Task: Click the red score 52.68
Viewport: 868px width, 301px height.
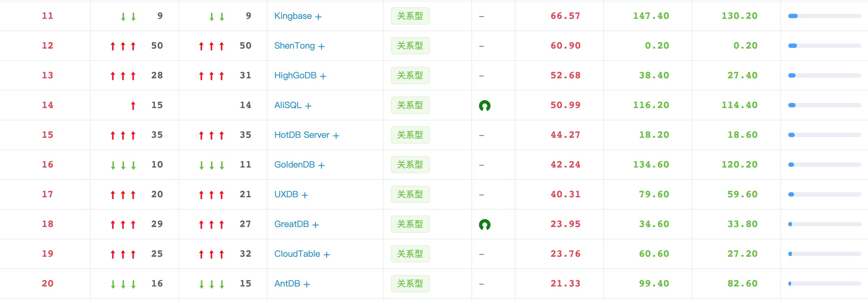Action: tap(565, 75)
